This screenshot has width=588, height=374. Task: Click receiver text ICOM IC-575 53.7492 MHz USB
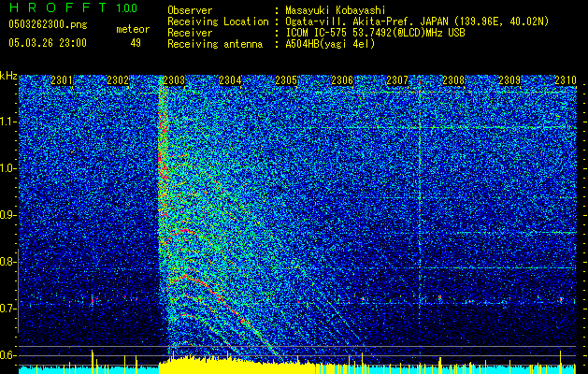pyautogui.click(x=375, y=33)
